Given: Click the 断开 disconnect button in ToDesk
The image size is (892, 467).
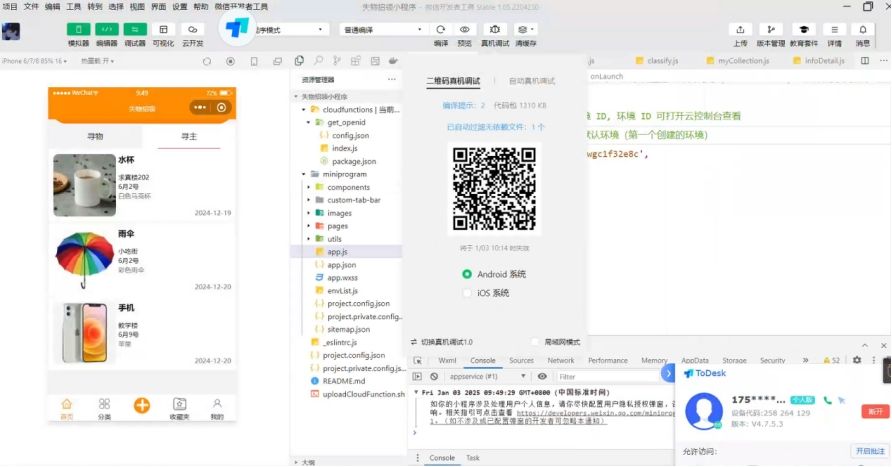Looking at the screenshot, I should pos(874,411).
